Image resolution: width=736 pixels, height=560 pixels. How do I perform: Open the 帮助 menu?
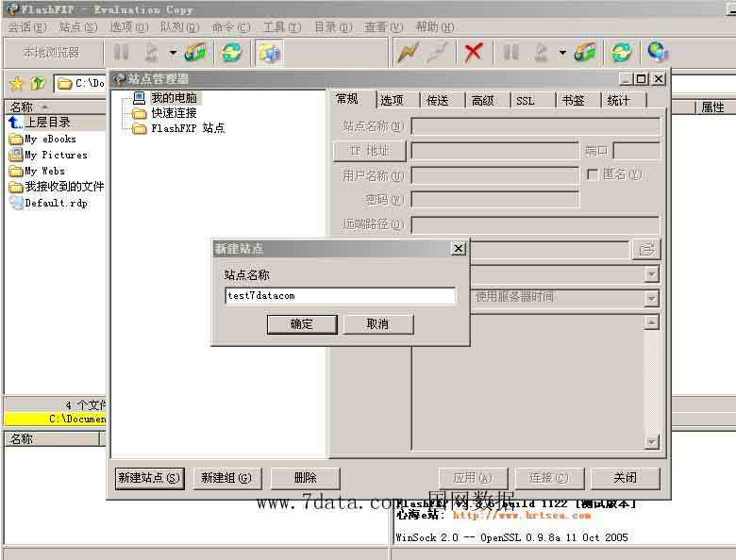434,26
